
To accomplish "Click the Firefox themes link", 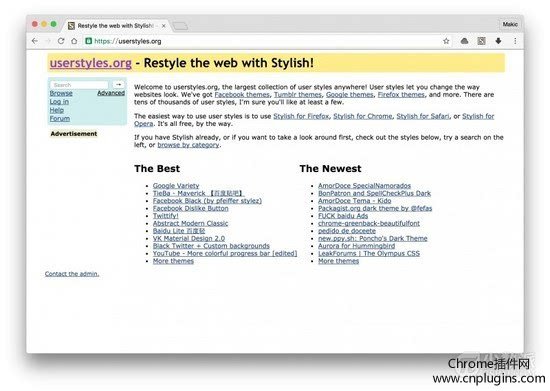I will click(x=401, y=95).
